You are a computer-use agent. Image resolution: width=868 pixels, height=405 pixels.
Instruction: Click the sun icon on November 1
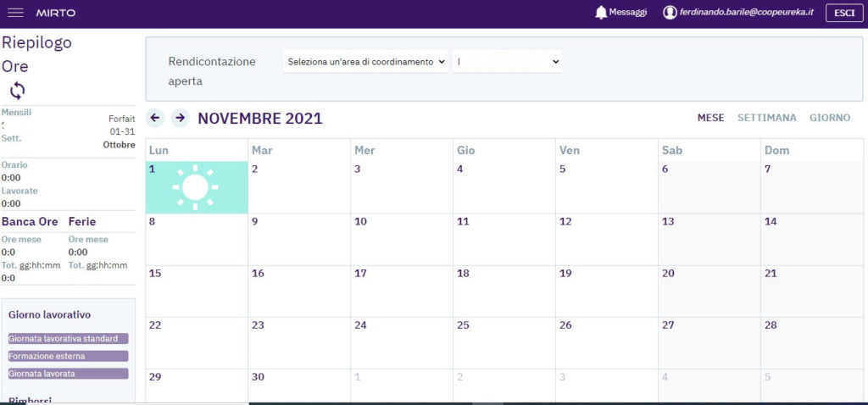[x=195, y=187]
